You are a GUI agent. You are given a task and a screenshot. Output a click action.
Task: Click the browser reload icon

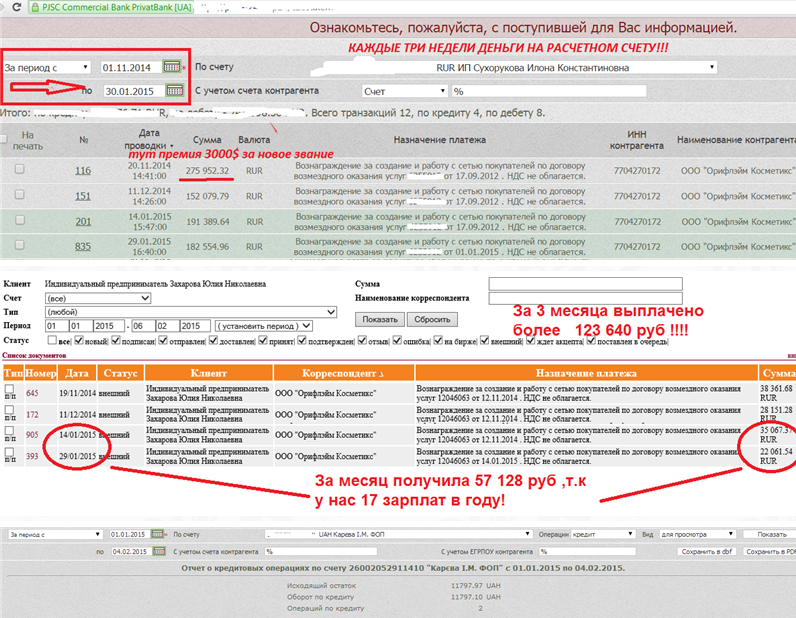(17, 7)
